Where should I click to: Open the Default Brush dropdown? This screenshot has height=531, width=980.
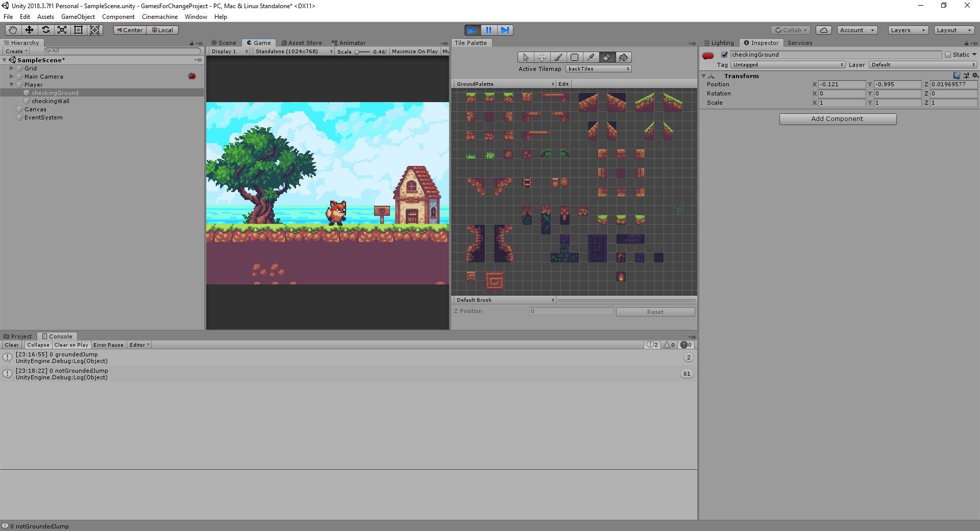pyautogui.click(x=504, y=300)
